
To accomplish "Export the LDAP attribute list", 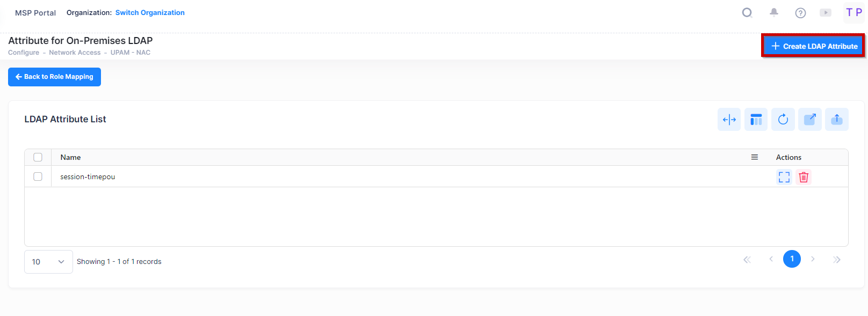I will [836, 119].
